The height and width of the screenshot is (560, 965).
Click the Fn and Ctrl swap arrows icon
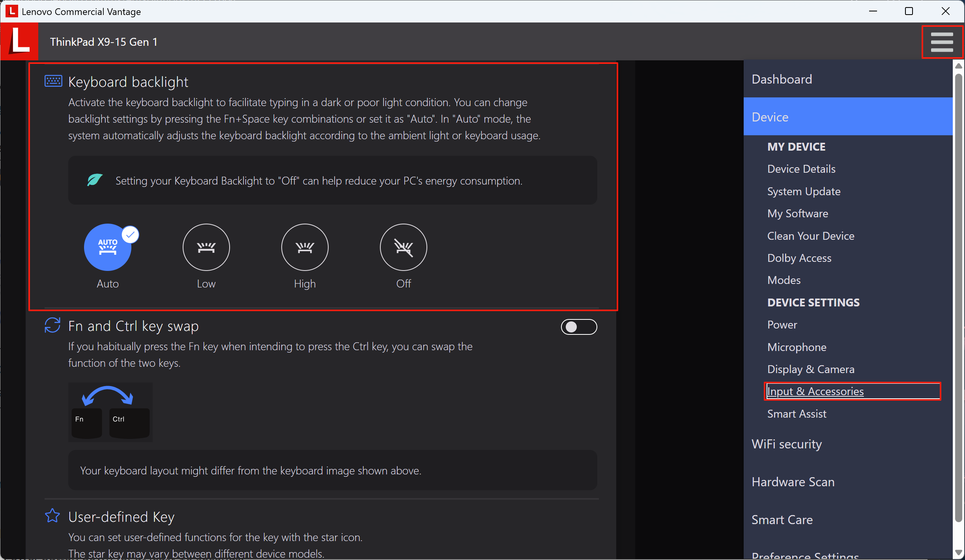click(52, 325)
